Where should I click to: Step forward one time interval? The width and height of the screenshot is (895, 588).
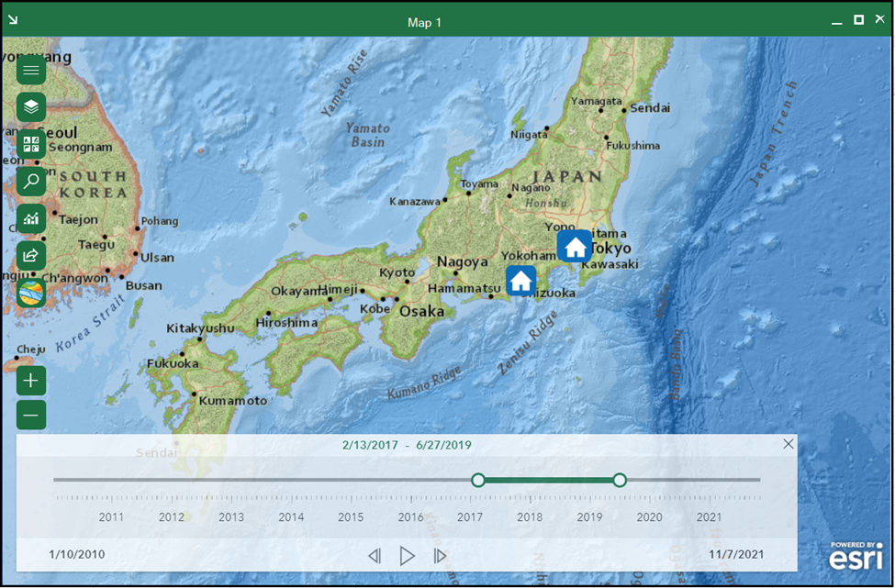click(x=440, y=556)
